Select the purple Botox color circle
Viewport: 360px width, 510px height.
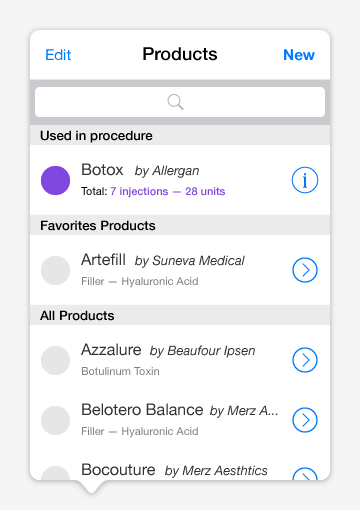coord(55,180)
